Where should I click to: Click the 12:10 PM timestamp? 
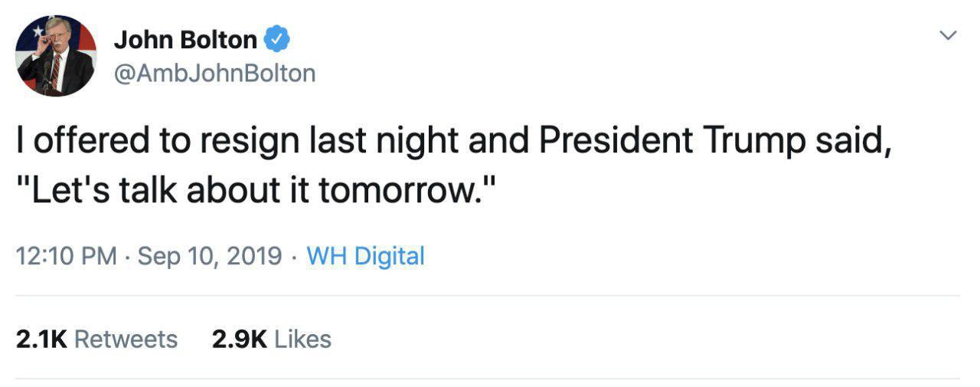66,256
